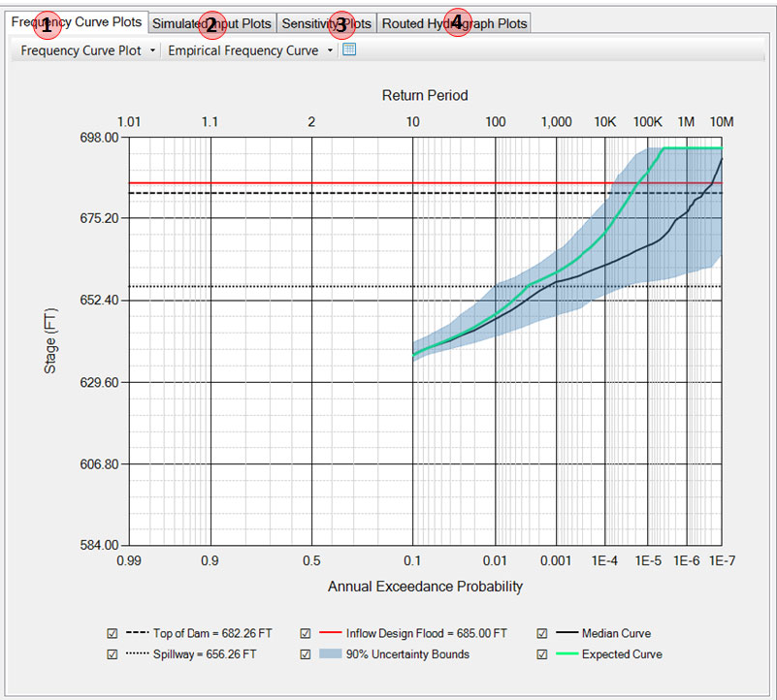Click the dotted Spillway legend line
The height and width of the screenshot is (700, 777).
click(137, 654)
